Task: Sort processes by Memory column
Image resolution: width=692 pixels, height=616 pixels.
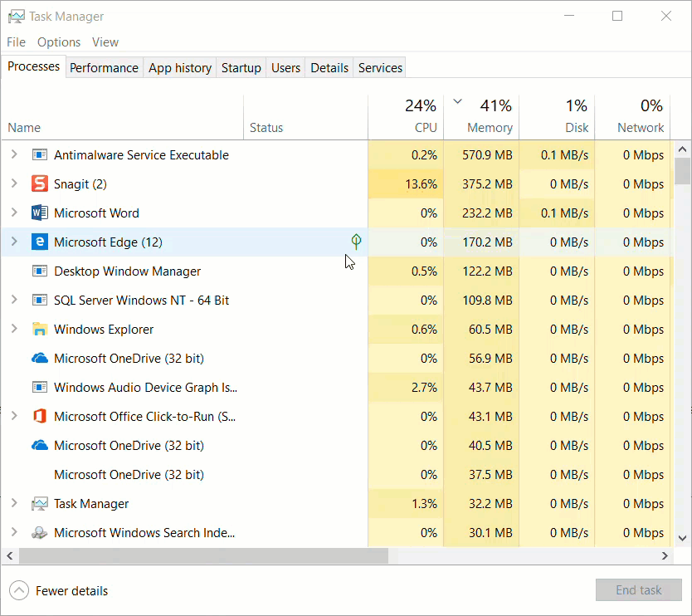Action: pyautogui.click(x=481, y=117)
